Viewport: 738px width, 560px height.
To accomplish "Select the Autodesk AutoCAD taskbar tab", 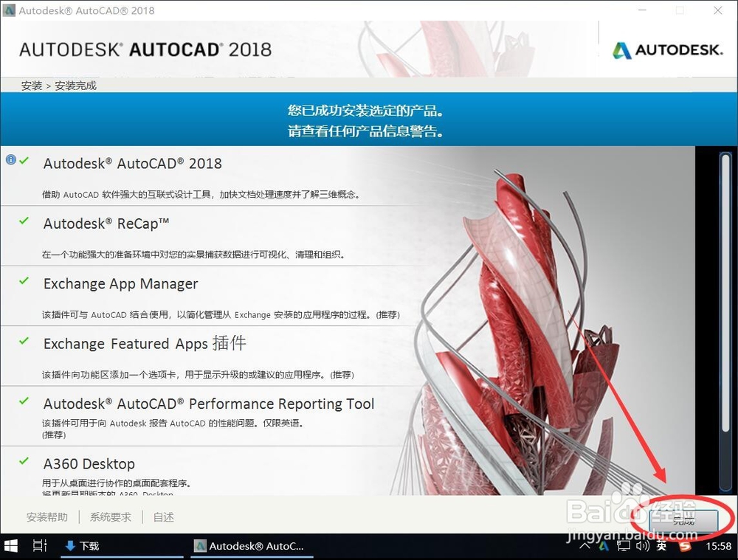I will tap(251, 546).
